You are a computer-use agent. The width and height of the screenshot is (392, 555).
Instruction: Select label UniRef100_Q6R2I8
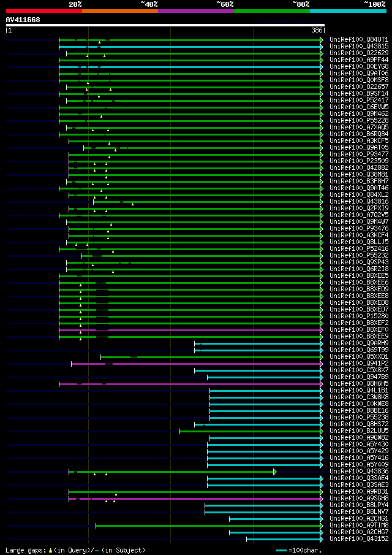(359, 269)
